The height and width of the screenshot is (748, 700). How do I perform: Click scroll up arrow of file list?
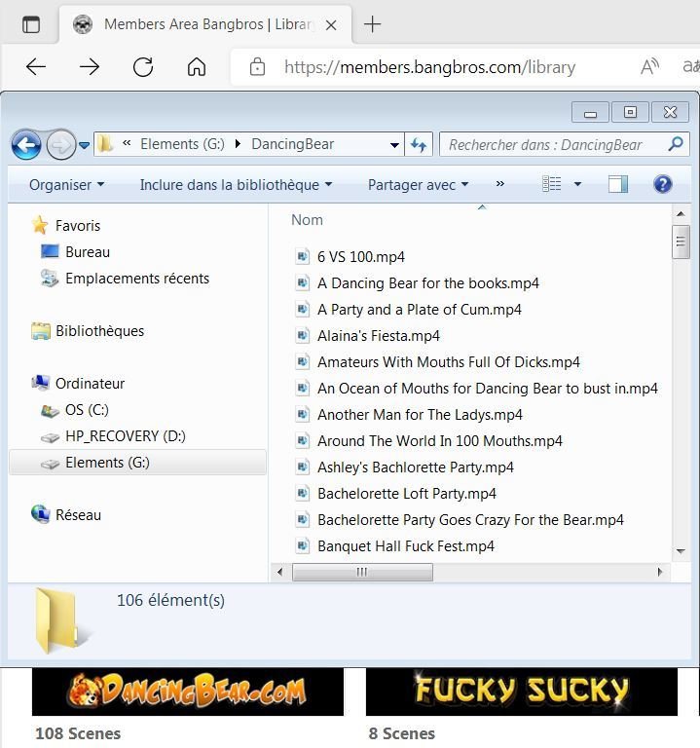tap(681, 214)
